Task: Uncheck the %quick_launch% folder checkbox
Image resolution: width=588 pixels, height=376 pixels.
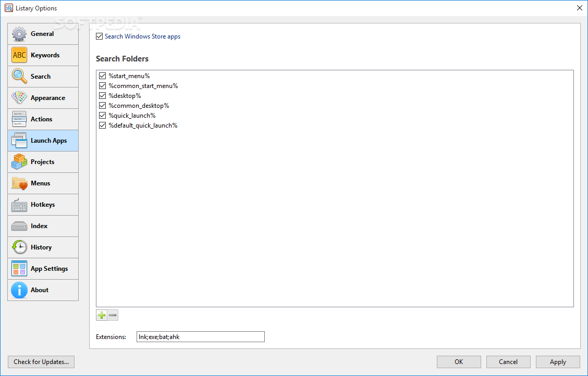Action: click(102, 115)
